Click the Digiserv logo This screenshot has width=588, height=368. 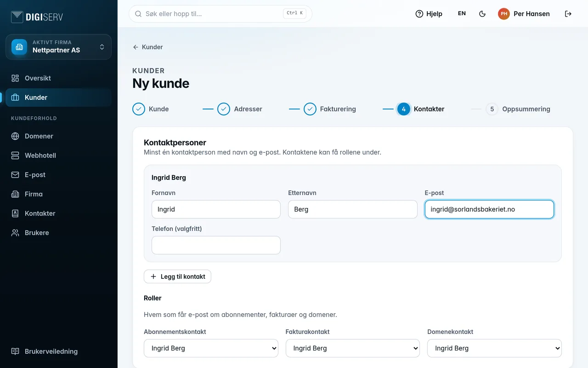click(x=37, y=17)
